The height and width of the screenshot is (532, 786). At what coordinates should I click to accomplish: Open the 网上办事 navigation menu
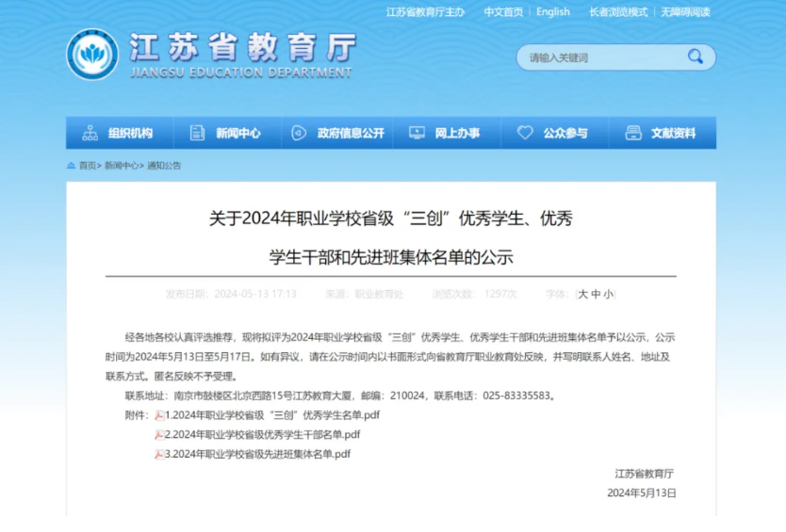tap(457, 133)
